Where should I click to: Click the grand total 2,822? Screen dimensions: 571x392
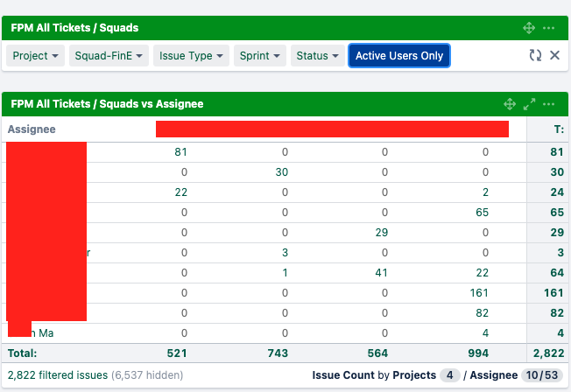[x=548, y=353]
